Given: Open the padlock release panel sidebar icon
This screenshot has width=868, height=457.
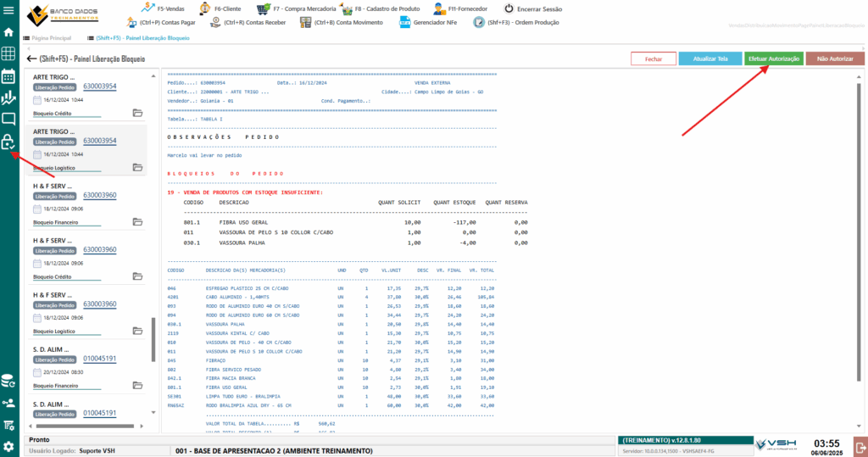Looking at the screenshot, I should pos(8,142).
